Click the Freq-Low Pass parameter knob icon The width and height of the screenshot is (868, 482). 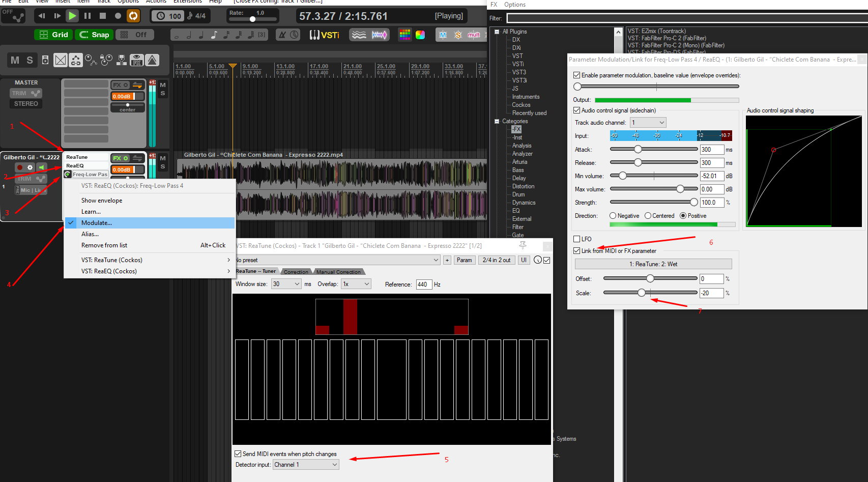click(x=68, y=175)
